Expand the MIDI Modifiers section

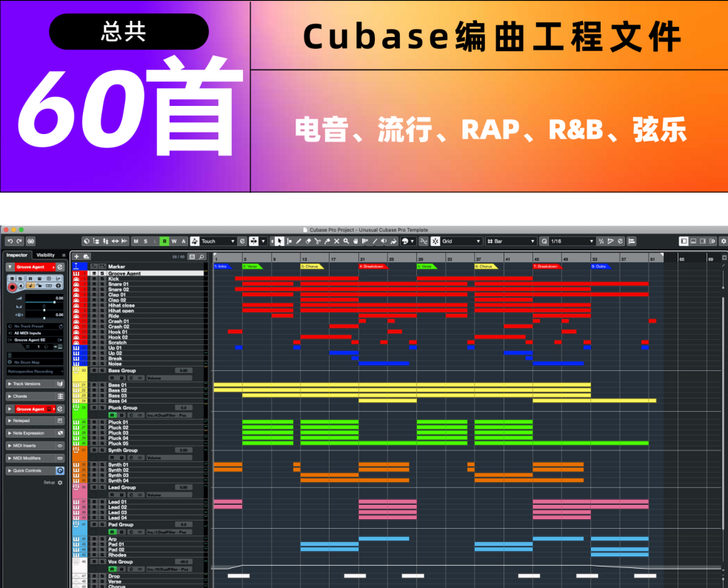coord(36,458)
